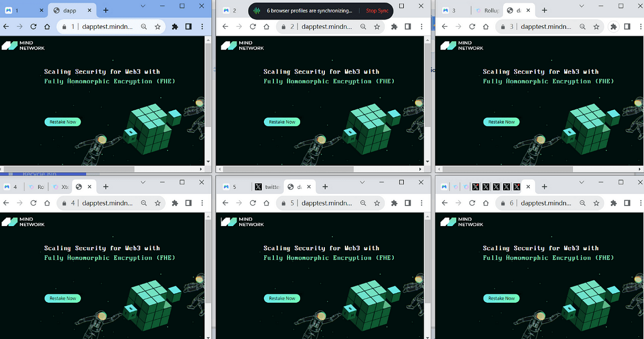Click Restake Now in profile 1 window

(x=63, y=122)
